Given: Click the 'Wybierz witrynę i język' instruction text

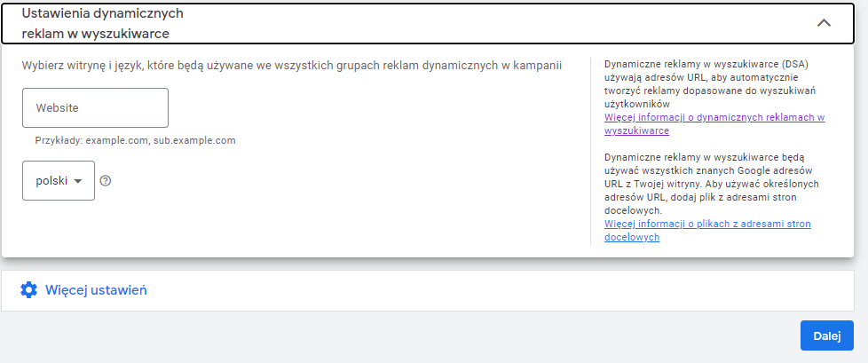Looking at the screenshot, I should click(292, 66).
